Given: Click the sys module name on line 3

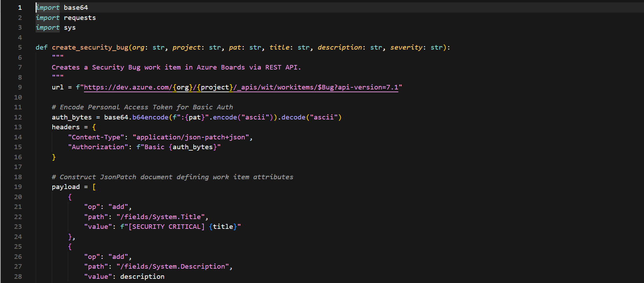Looking at the screenshot, I should (x=70, y=28).
